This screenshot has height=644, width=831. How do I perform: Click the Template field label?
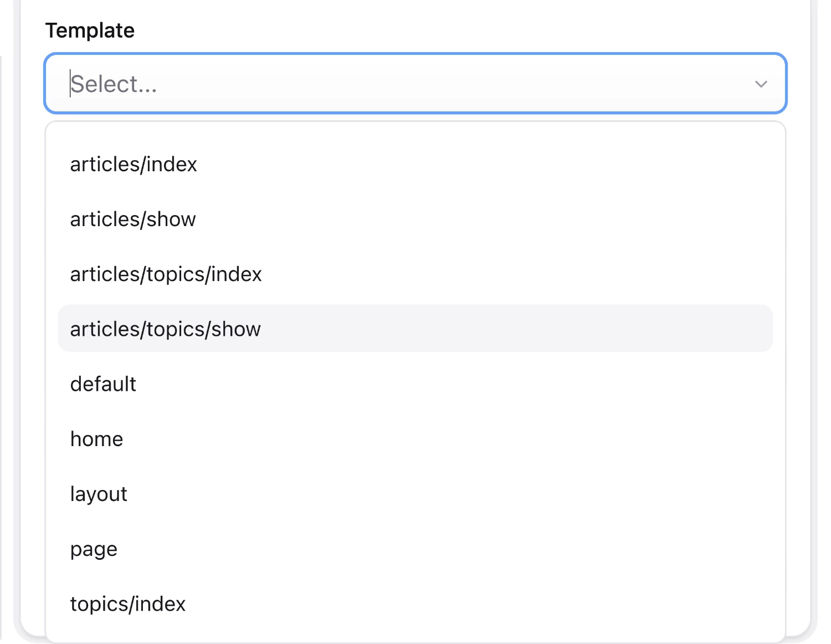[90, 30]
